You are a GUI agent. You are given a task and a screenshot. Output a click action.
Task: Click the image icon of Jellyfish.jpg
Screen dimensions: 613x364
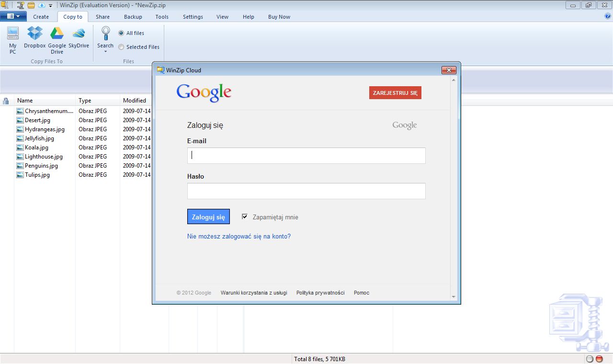20,138
